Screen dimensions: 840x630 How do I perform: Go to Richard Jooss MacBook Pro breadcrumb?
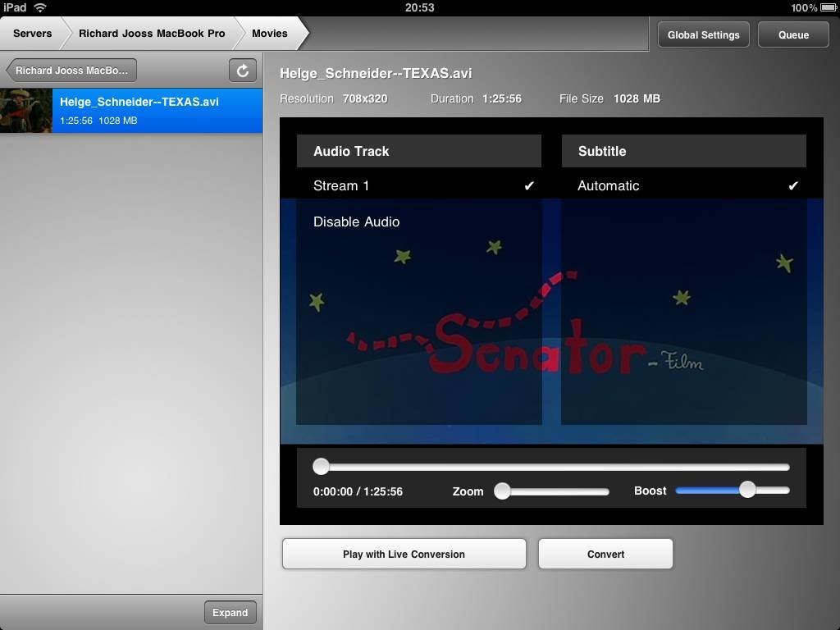tap(152, 33)
